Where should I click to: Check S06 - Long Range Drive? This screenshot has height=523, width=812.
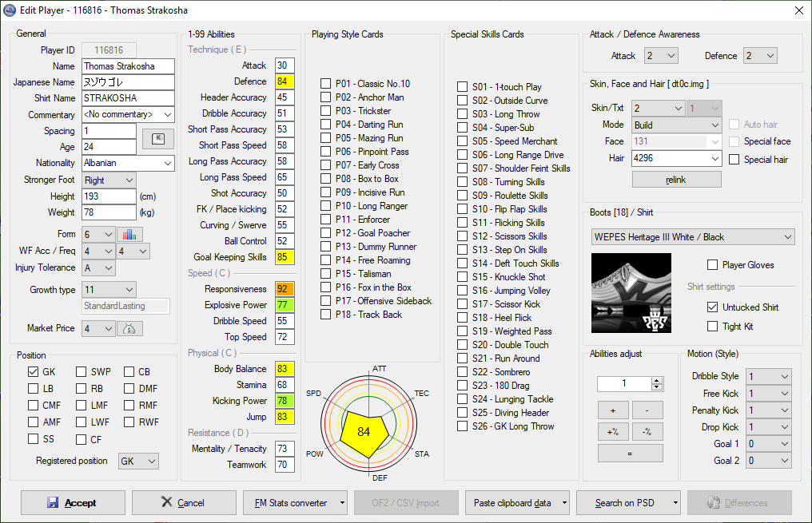(462, 155)
